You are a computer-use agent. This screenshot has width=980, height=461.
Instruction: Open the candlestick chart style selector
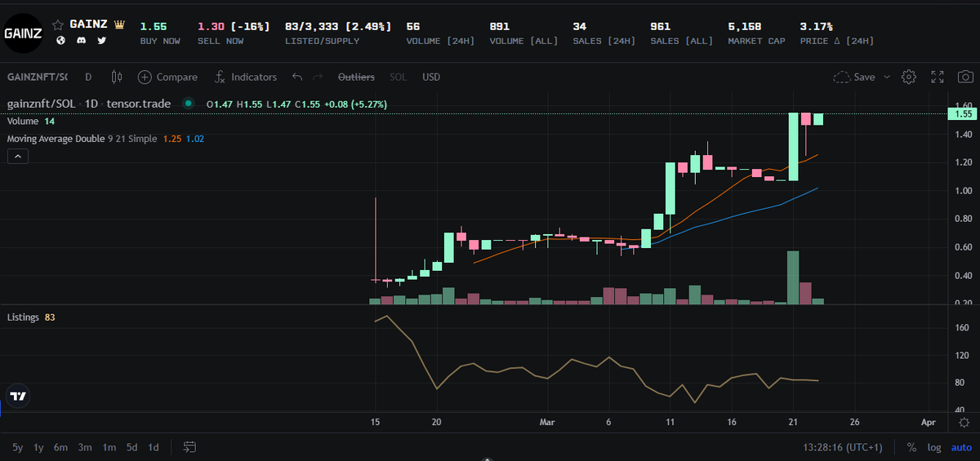point(116,77)
